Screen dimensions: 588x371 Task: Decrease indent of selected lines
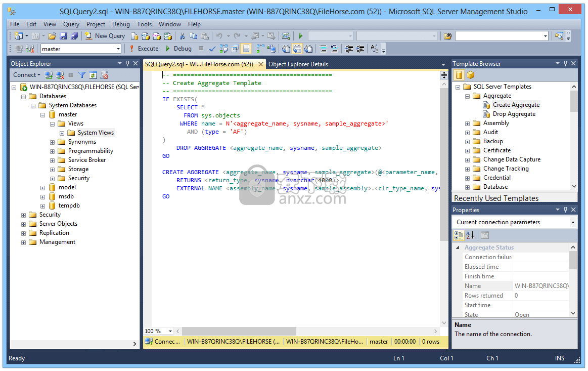349,49
